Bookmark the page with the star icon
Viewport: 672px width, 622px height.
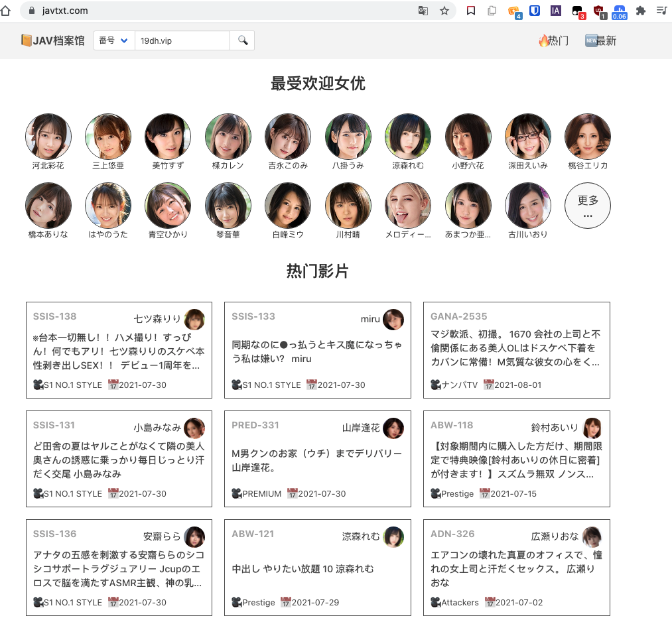(x=444, y=11)
